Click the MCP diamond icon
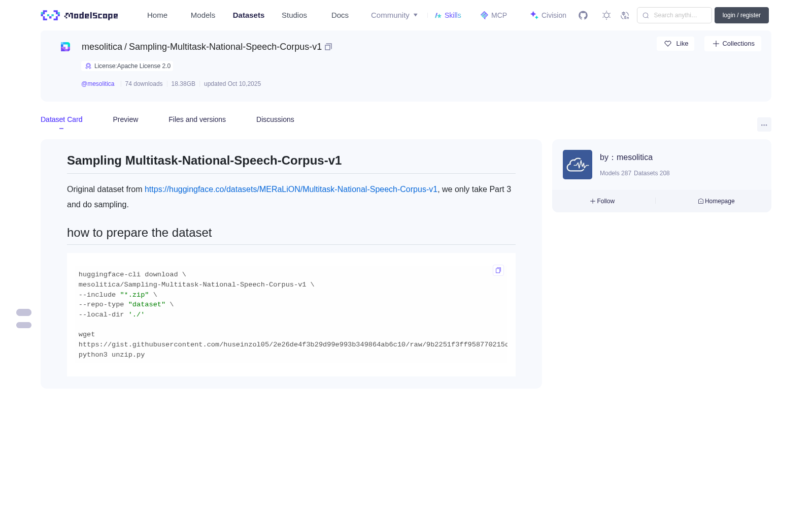This screenshot has height=508, width=812. tap(484, 15)
